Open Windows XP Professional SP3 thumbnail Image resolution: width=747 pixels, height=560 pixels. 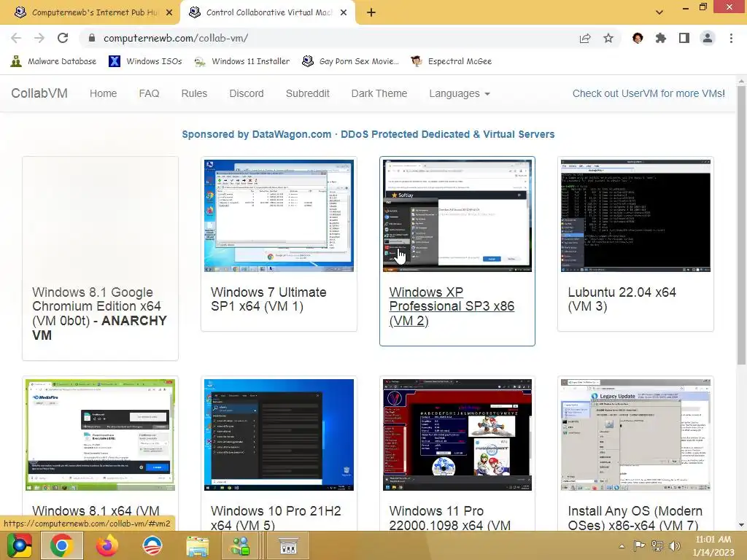tap(457, 216)
